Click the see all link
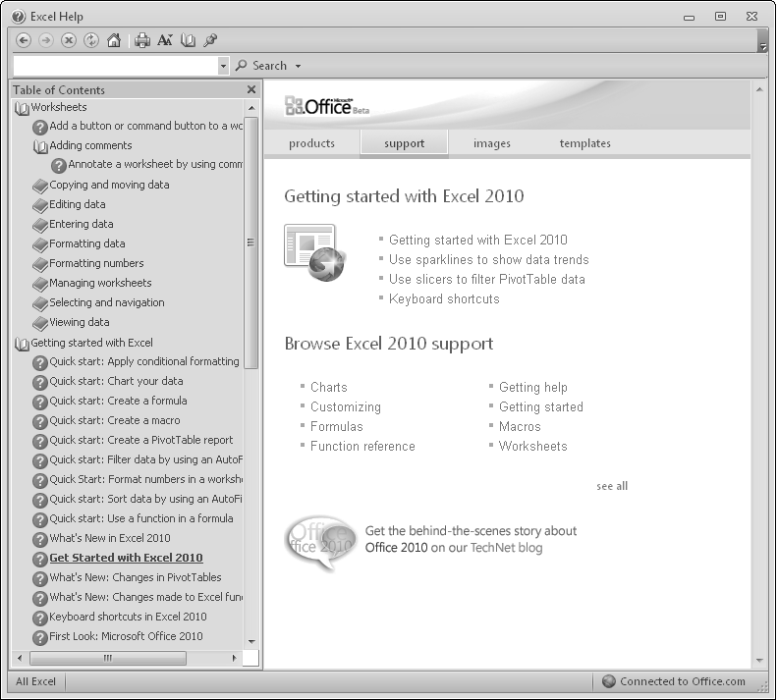The height and width of the screenshot is (700, 778). pos(612,486)
